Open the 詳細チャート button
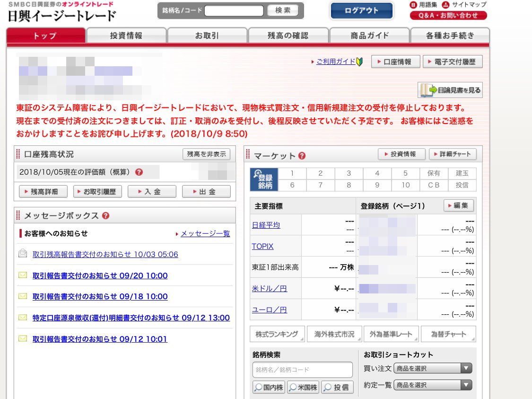Screen dimensions: 532x399 (x=453, y=154)
